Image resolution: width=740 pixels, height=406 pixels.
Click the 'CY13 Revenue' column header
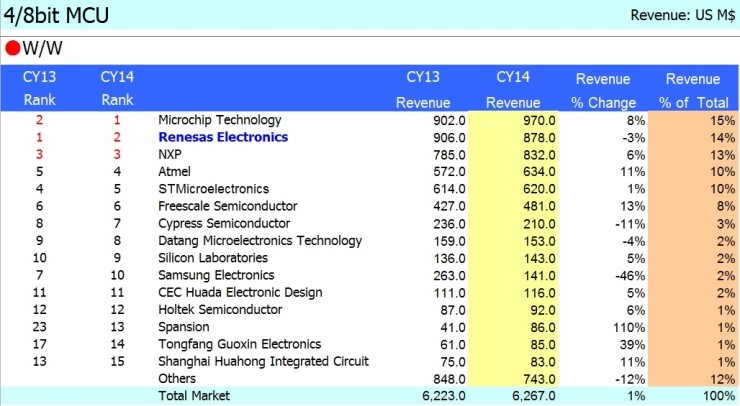[x=423, y=90]
